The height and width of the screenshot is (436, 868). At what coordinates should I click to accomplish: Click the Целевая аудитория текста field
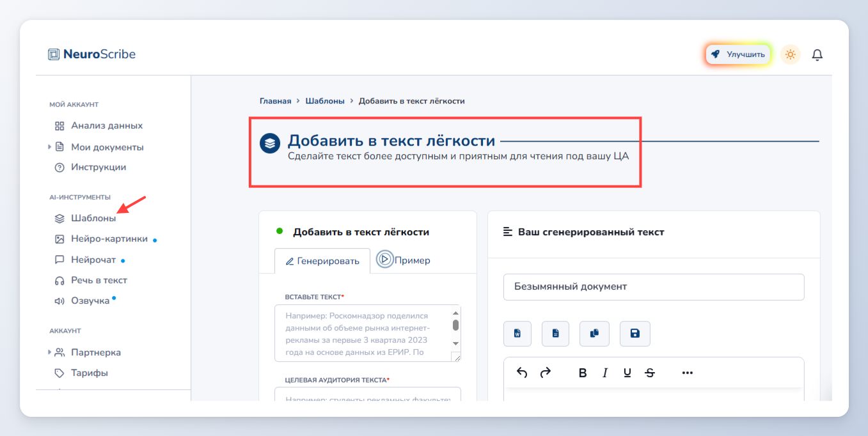(x=368, y=395)
